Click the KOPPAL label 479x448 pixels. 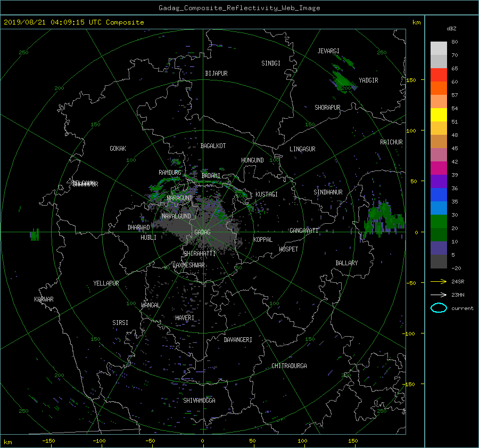click(263, 240)
